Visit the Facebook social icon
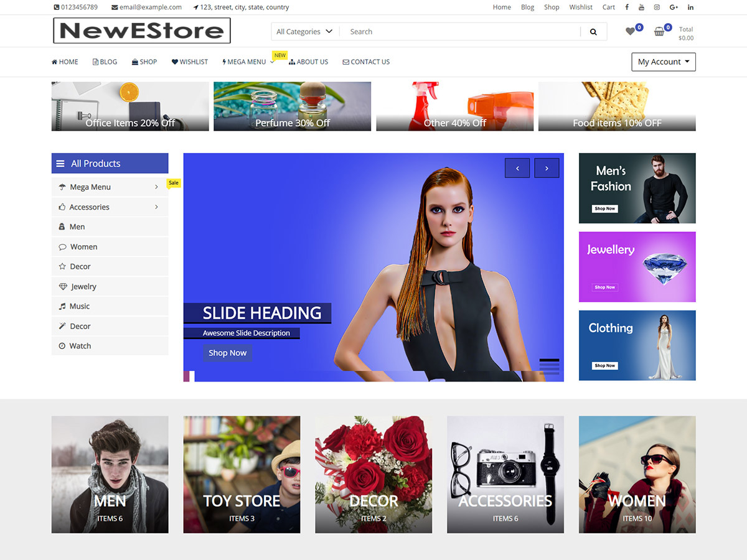Viewport: 747px width, 560px height. (x=626, y=7)
